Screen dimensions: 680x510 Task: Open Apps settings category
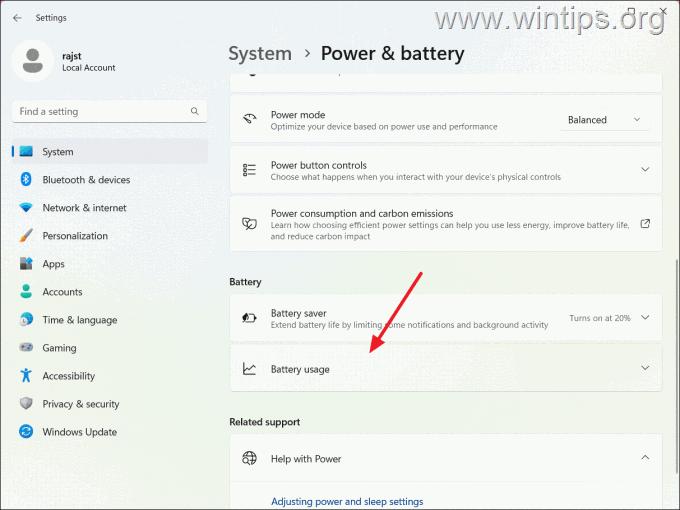(110, 264)
